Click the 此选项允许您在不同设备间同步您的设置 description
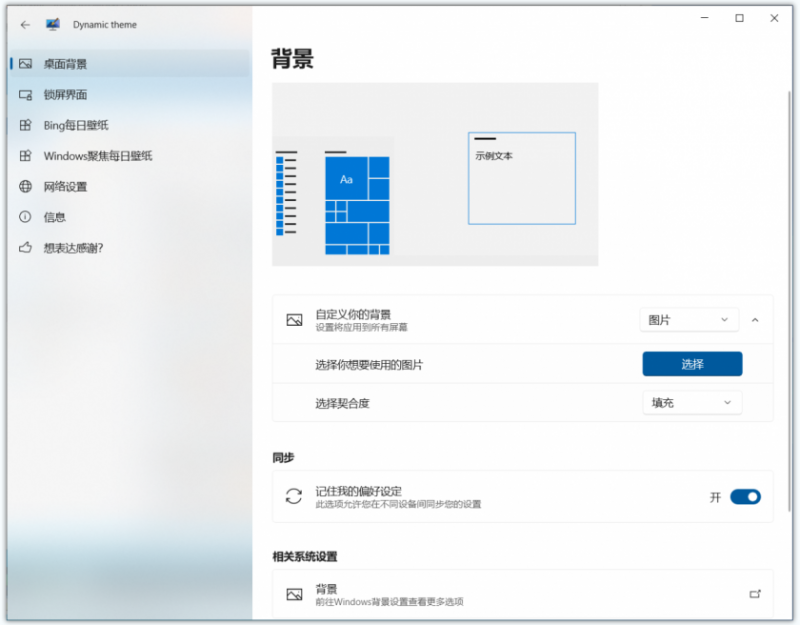Screen dimensions: 800x625 [x=398, y=505]
